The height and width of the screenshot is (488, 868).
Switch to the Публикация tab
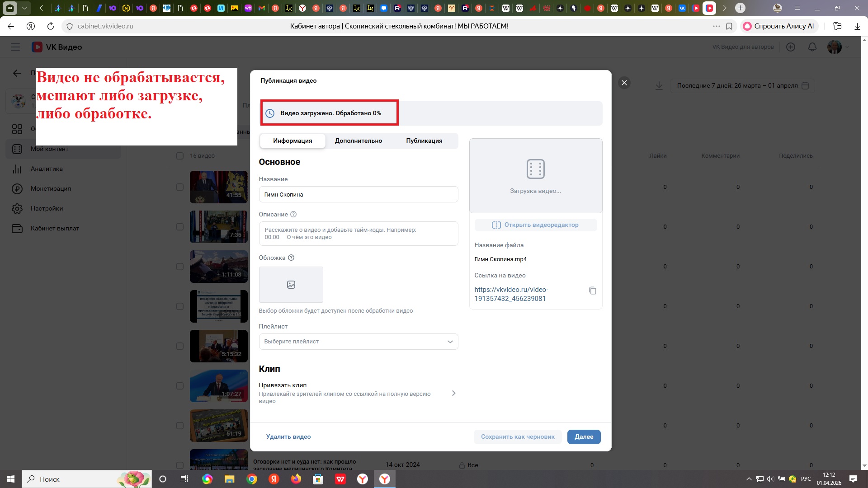424,141
